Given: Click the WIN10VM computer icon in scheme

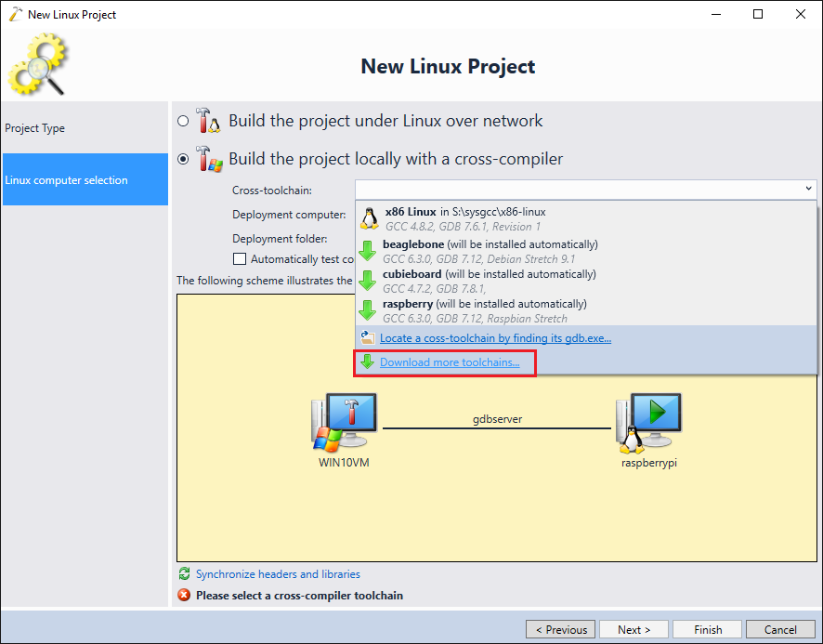Looking at the screenshot, I should (x=344, y=422).
